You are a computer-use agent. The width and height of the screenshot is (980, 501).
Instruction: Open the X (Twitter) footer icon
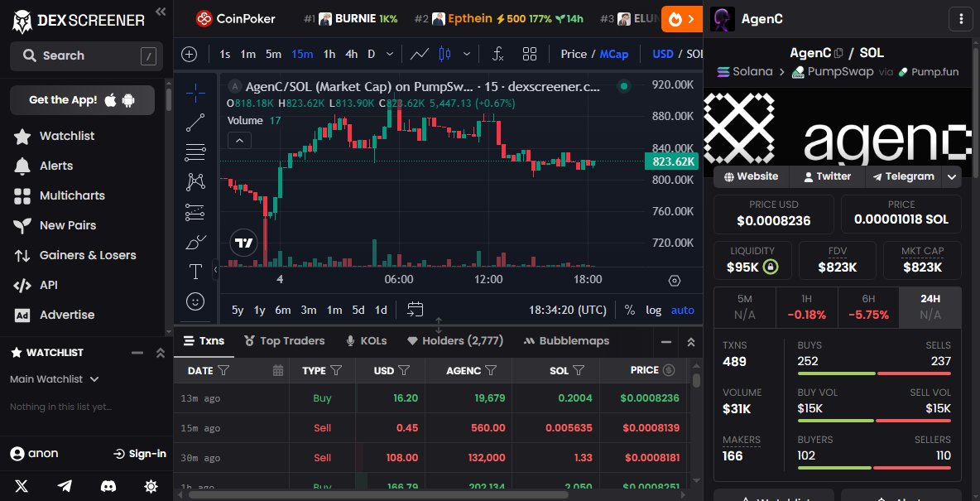click(x=22, y=486)
